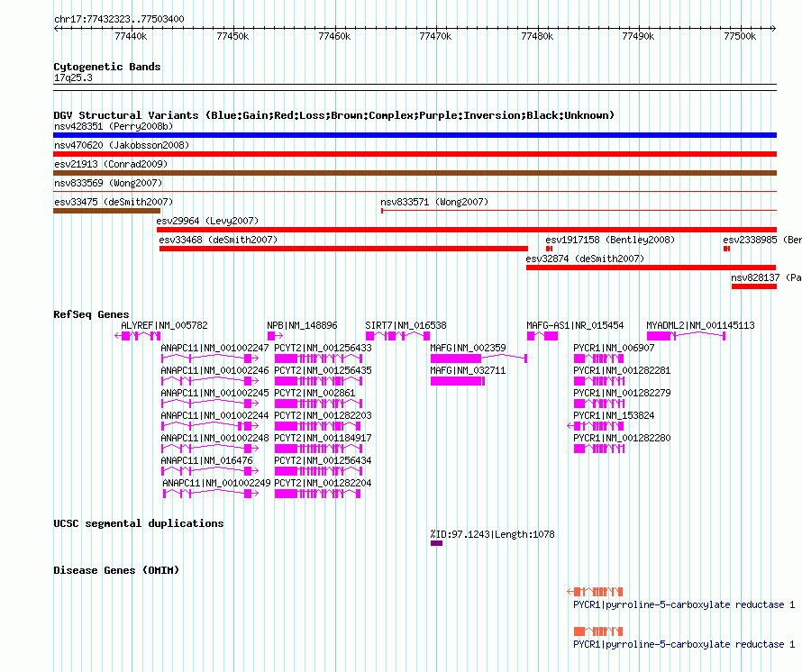Click ANAPC11 NM_001002244 transcript glyph
This screenshot has width=802, height=672.
(210, 425)
